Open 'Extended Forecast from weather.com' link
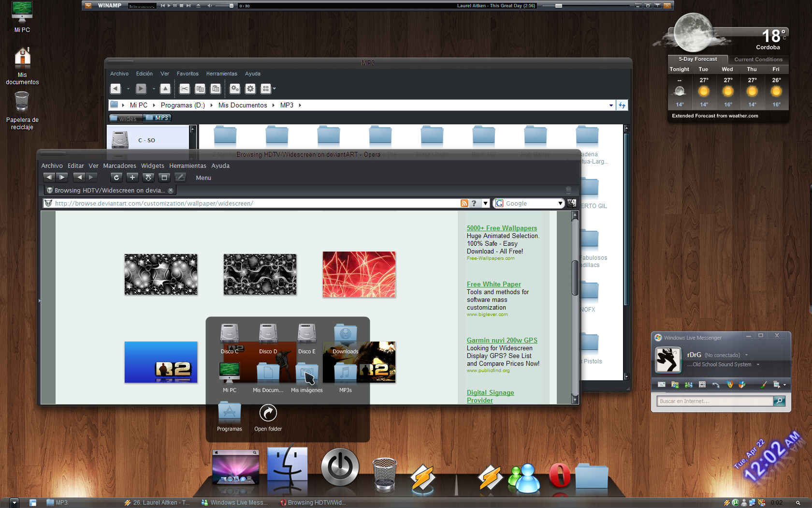 coord(715,116)
